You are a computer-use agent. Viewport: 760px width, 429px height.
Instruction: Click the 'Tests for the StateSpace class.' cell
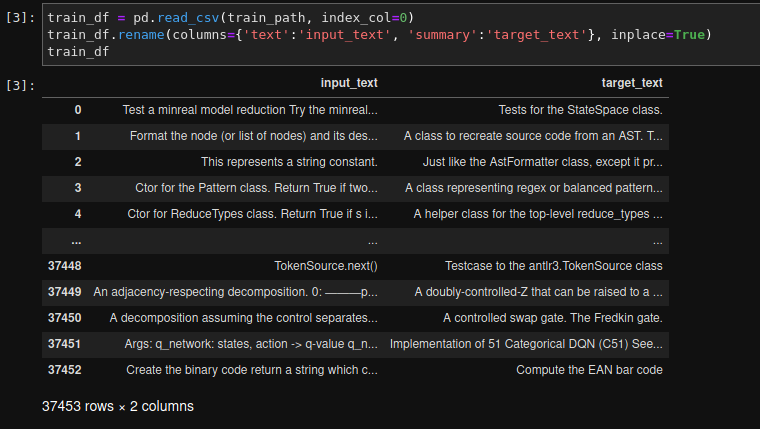click(x=580, y=110)
